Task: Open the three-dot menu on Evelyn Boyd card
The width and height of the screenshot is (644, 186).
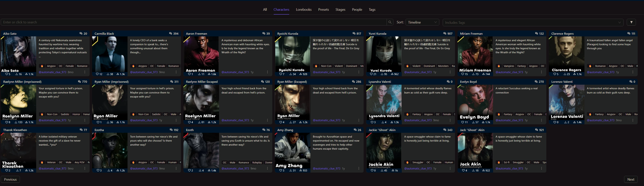Action: [542, 120]
